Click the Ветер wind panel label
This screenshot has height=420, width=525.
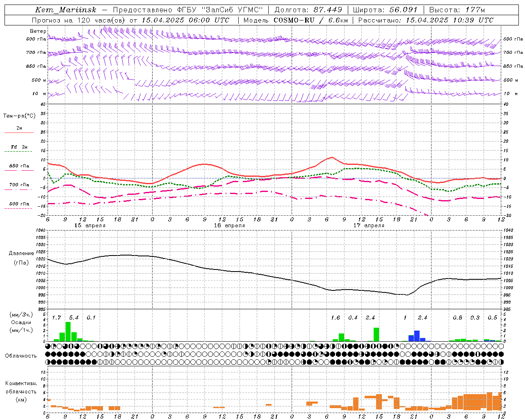[38, 31]
